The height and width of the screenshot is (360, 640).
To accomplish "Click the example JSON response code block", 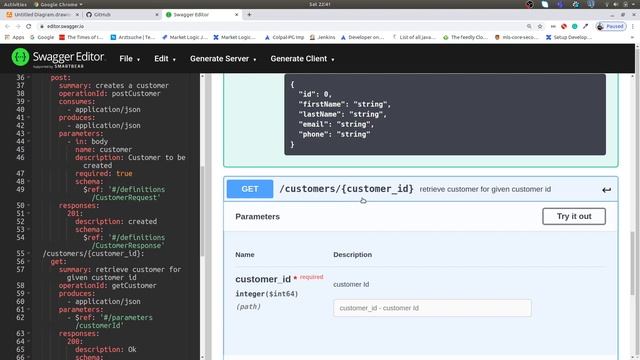I will pos(445,114).
